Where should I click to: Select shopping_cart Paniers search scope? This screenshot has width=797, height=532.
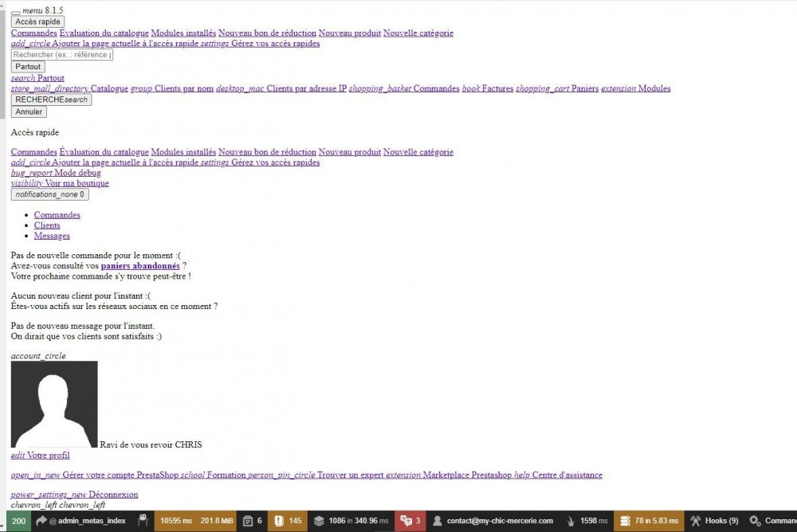click(557, 88)
